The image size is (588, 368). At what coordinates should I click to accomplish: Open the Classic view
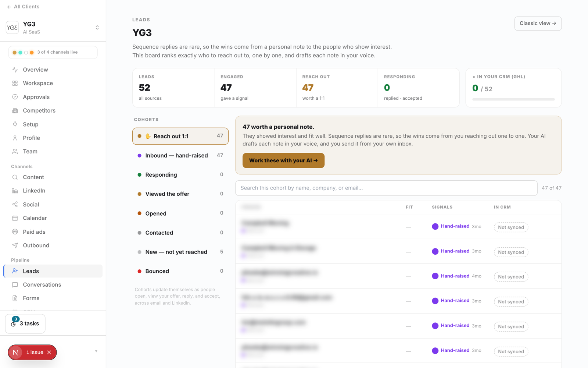coord(538,24)
